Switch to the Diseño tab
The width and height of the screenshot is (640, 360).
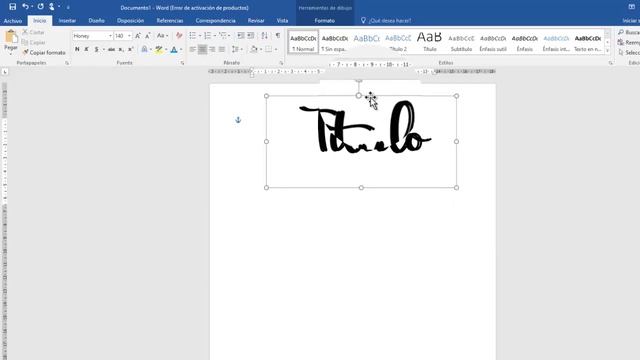97,20
